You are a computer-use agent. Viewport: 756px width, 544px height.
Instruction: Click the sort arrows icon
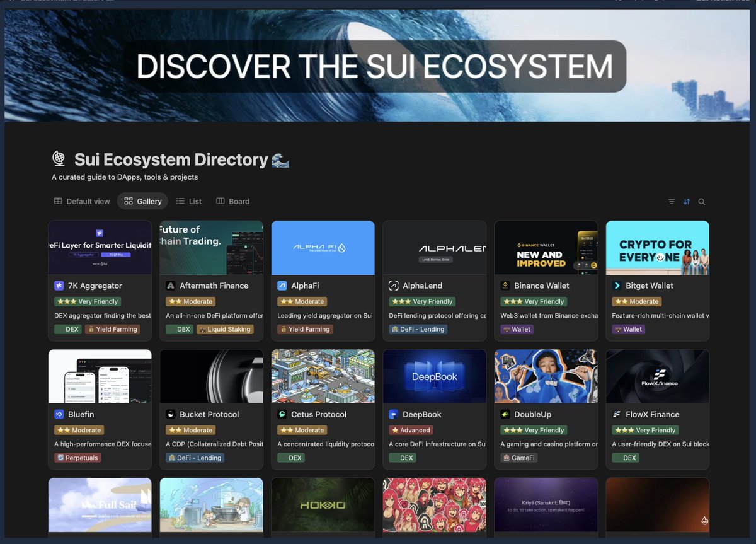(687, 202)
